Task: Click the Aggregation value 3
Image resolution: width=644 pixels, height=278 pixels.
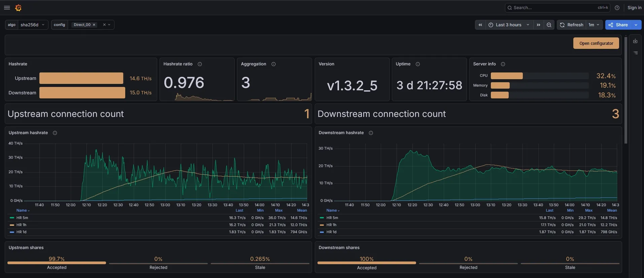Action: pos(246,83)
